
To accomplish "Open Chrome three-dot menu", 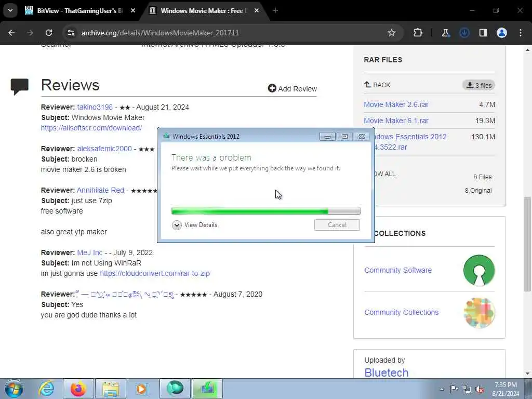I will 521,33.
